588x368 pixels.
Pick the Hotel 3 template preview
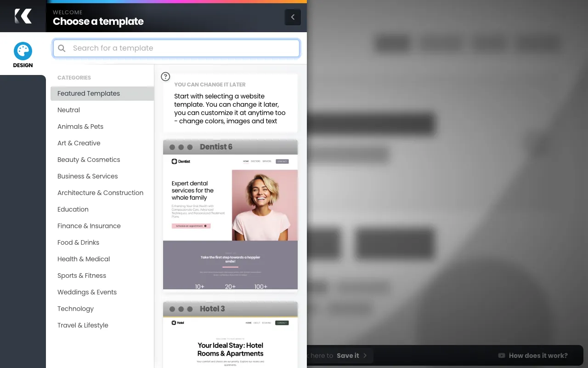click(230, 342)
